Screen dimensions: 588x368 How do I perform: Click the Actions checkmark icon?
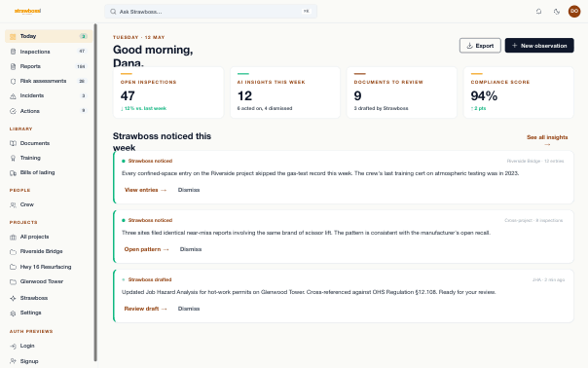click(x=13, y=111)
